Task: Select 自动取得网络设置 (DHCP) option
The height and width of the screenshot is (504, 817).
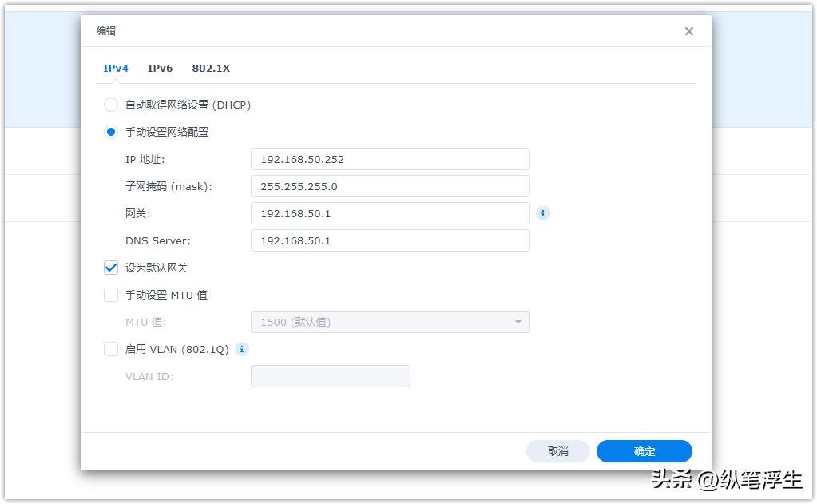Action: pyautogui.click(x=110, y=105)
